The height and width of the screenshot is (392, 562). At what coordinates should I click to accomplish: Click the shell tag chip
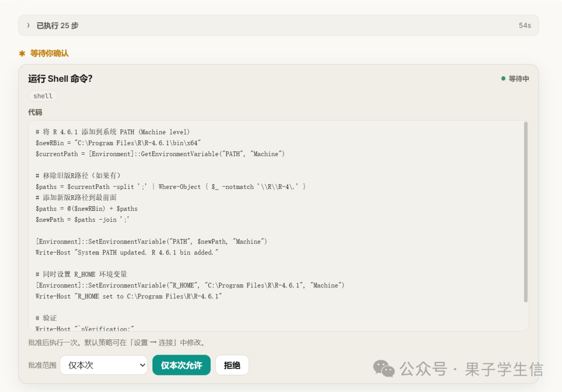[x=43, y=96]
